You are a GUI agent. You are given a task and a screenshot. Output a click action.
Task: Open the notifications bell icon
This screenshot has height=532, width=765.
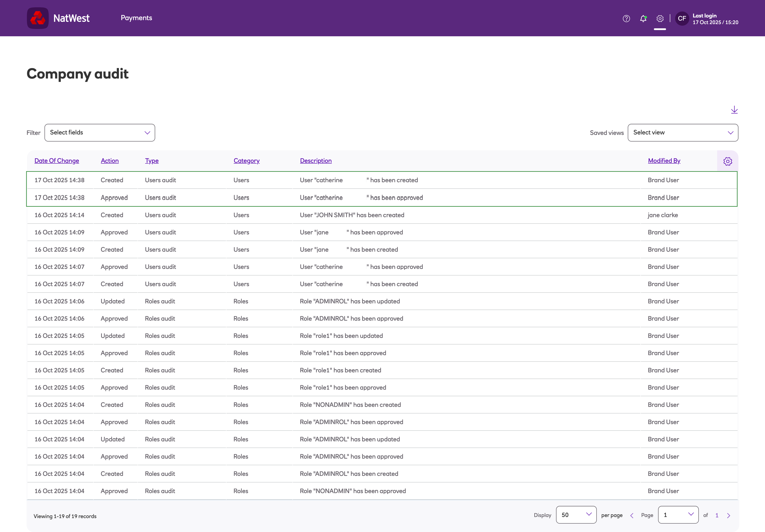(643, 19)
